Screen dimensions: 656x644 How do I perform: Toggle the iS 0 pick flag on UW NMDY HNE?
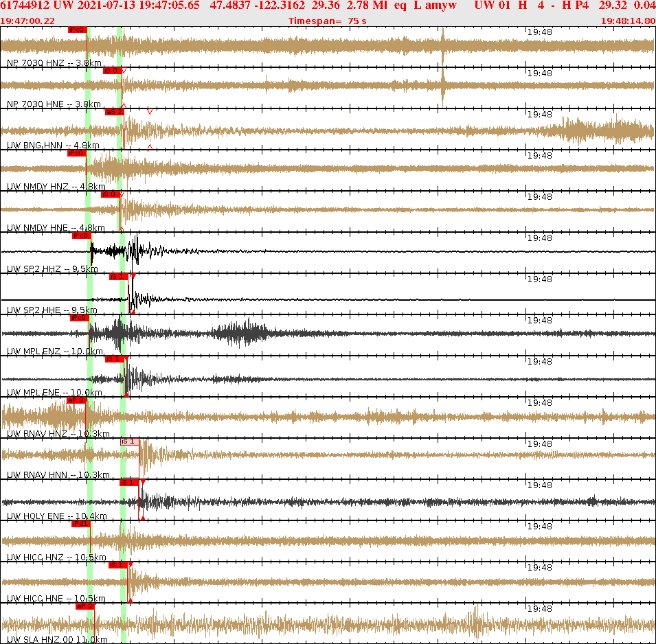110,193
